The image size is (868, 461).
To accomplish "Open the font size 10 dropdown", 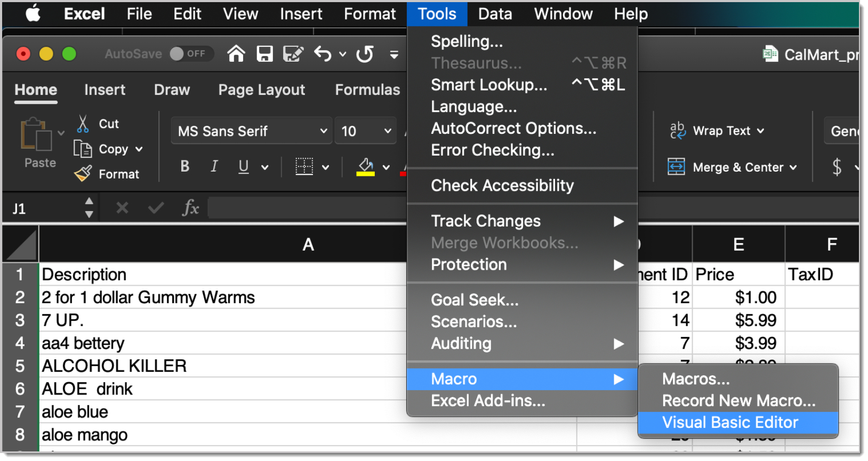I will pos(388,131).
